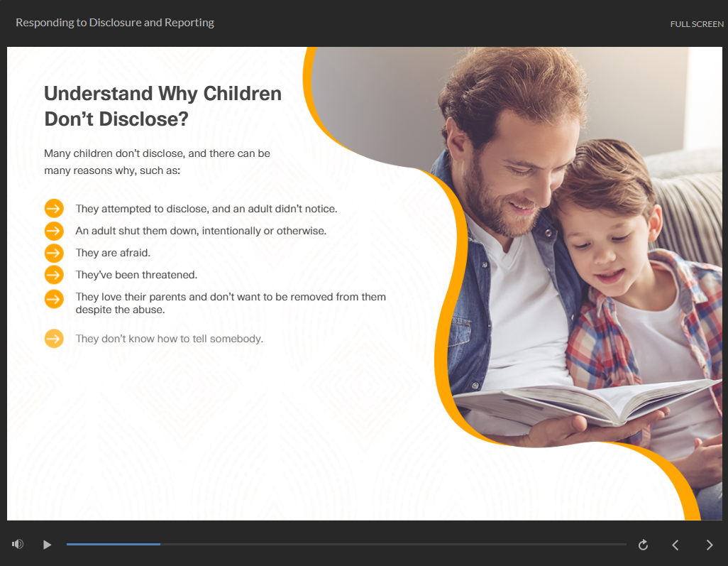Image resolution: width=728 pixels, height=566 pixels.
Task: Click arrow icon beside 'An adult shut them down'
Action: pyautogui.click(x=54, y=231)
